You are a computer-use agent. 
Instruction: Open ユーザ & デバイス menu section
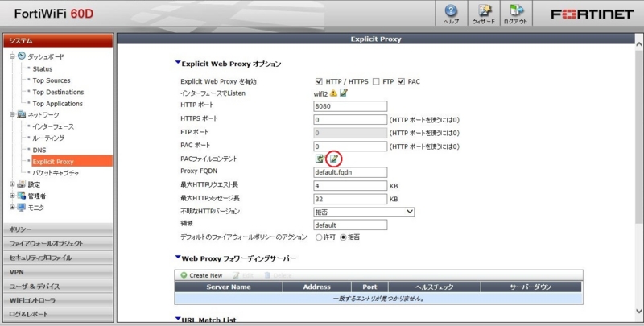click(x=58, y=287)
